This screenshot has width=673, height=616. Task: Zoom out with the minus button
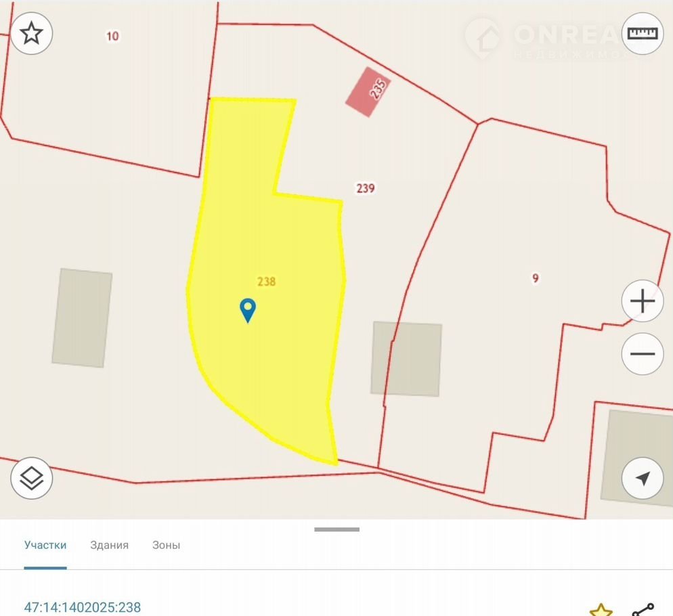[x=643, y=354]
